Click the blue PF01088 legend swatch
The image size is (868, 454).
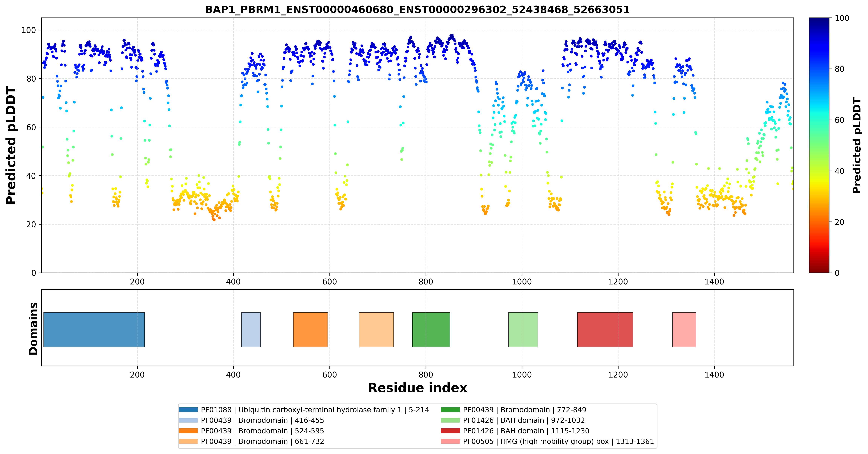188,410
